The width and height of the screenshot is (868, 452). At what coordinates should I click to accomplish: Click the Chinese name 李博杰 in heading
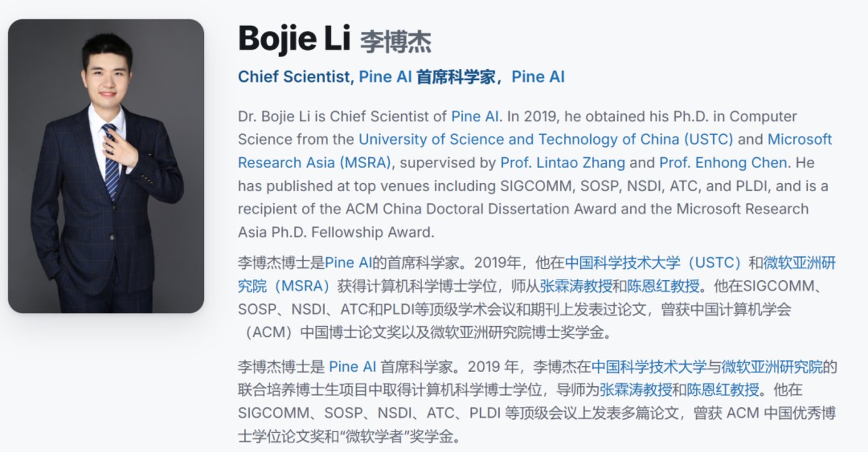coord(396,42)
